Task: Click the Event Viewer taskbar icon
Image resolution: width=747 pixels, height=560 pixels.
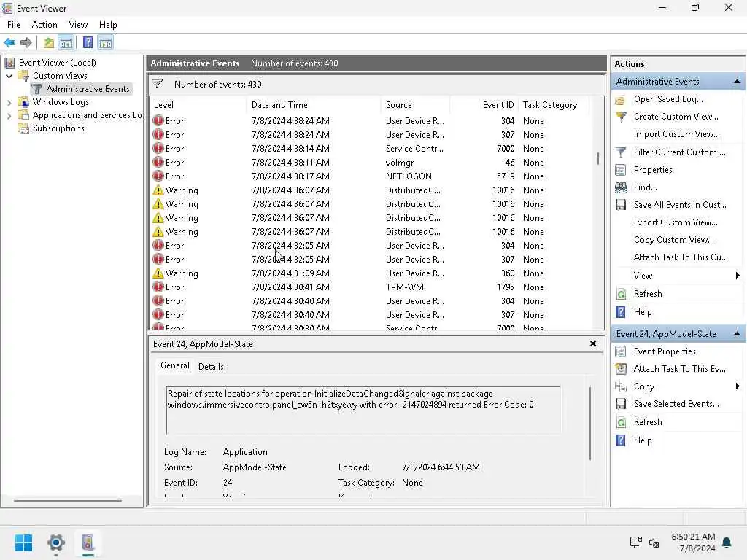Action: tap(88, 542)
